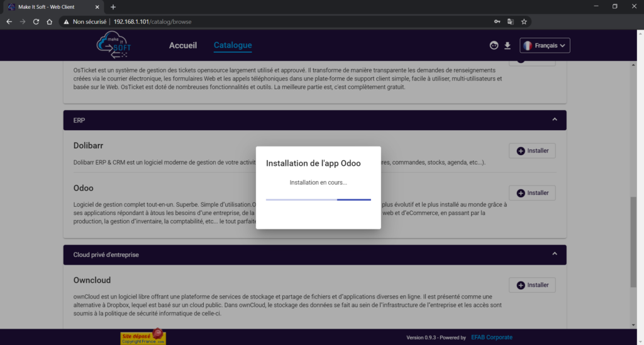Click the Dolibarr app title
644x345 pixels.
tap(88, 146)
